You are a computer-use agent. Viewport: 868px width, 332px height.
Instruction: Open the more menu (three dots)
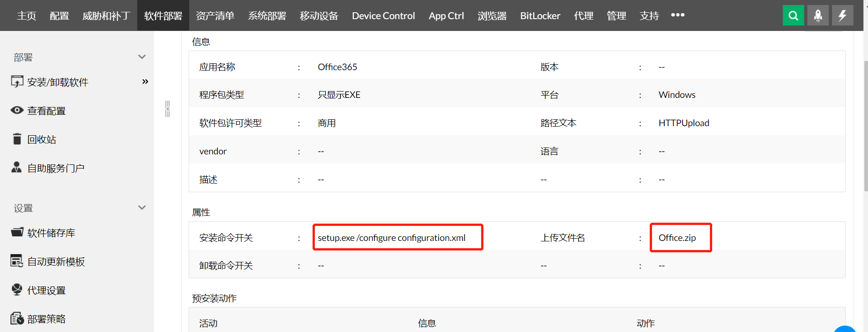(678, 15)
